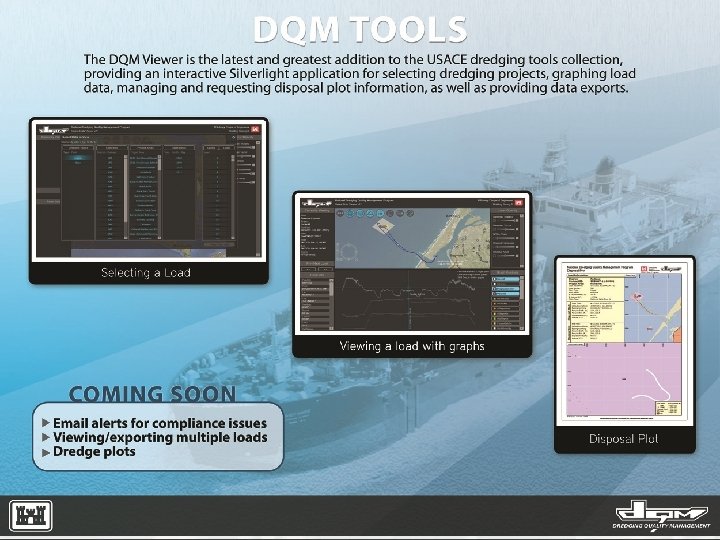
Task: Open the Disposal Plot document thumbnail
Action: coord(624,343)
